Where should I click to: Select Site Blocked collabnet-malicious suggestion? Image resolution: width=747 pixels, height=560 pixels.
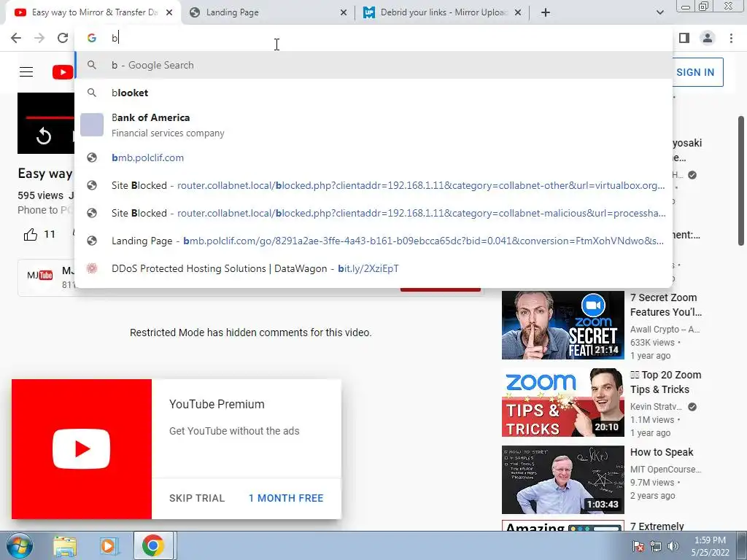374,213
